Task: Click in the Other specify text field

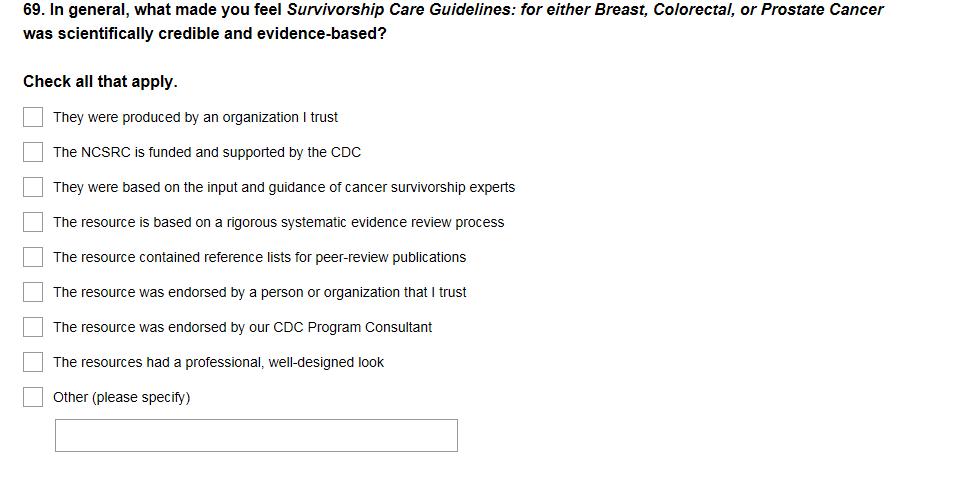Action: (256, 436)
